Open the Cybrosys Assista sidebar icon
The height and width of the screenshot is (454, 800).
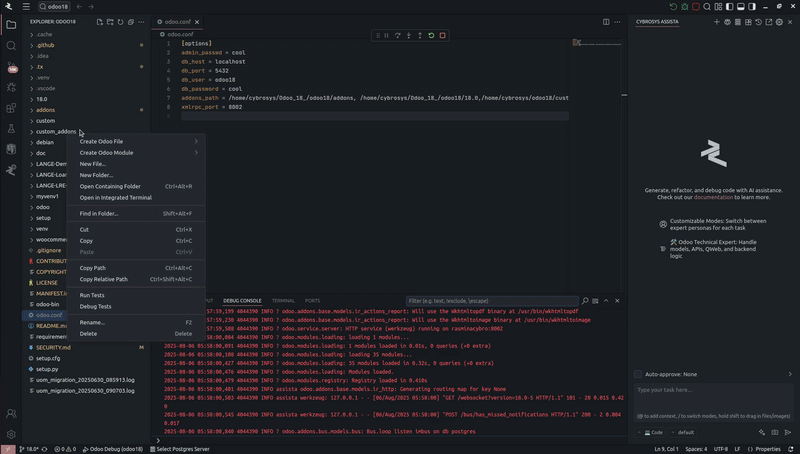pyautogui.click(x=11, y=169)
